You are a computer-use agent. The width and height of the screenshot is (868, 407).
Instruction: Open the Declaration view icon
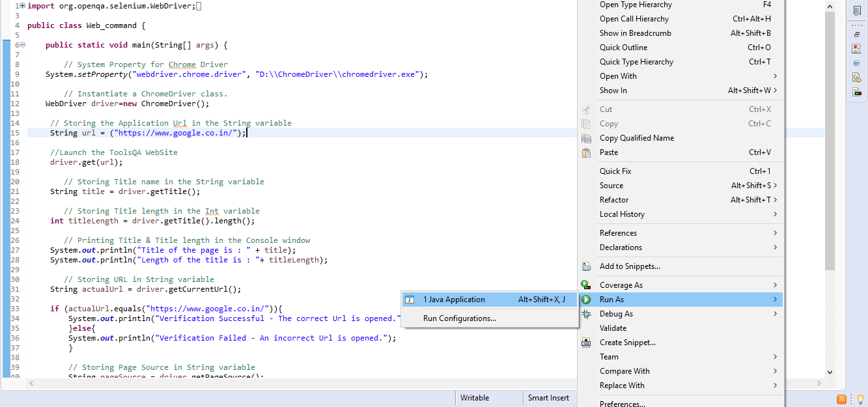pos(857,77)
